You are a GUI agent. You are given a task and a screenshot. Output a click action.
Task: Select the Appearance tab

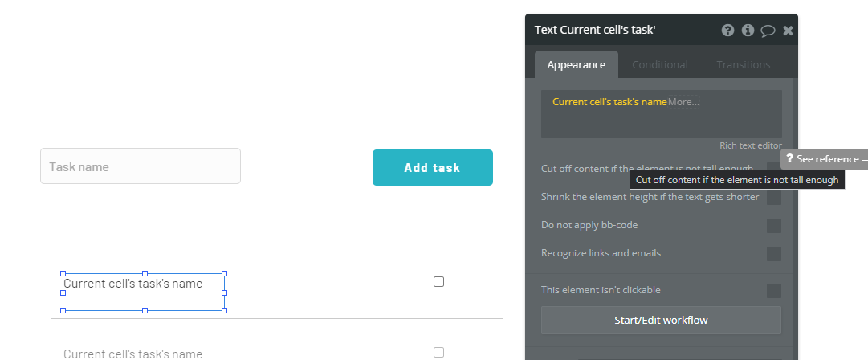point(576,64)
